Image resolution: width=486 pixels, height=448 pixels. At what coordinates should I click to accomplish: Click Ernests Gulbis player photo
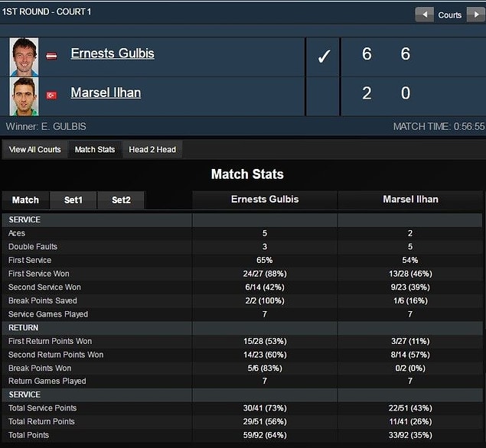coord(24,57)
